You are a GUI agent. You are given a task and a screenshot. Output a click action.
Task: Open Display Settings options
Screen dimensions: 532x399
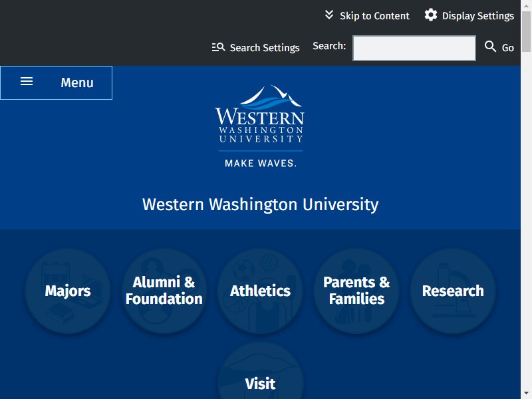[x=469, y=15]
